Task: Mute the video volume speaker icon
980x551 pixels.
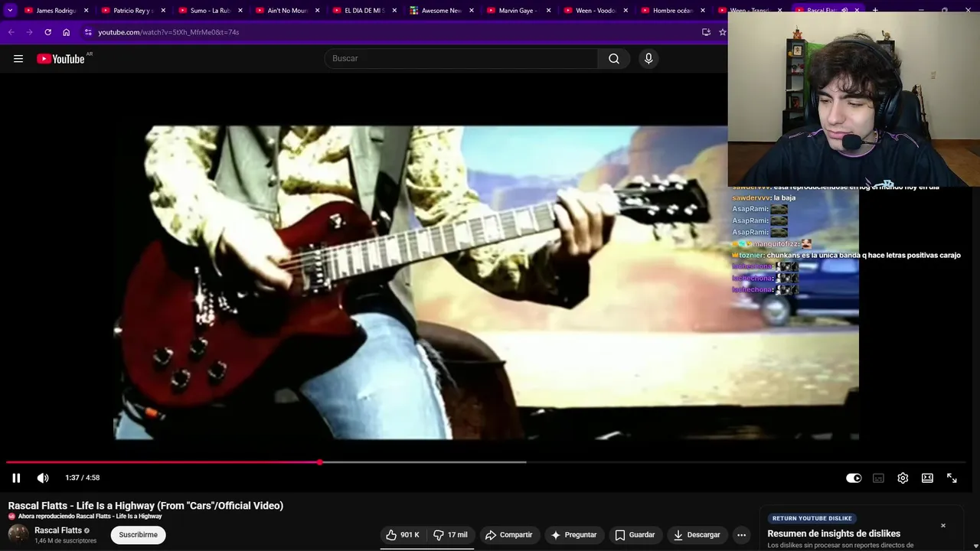Action: click(x=43, y=478)
